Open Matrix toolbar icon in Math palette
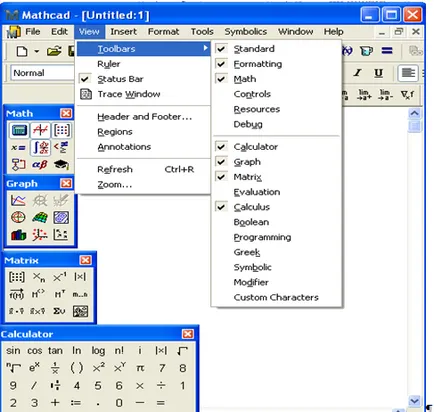434x412 pixels. [62, 130]
